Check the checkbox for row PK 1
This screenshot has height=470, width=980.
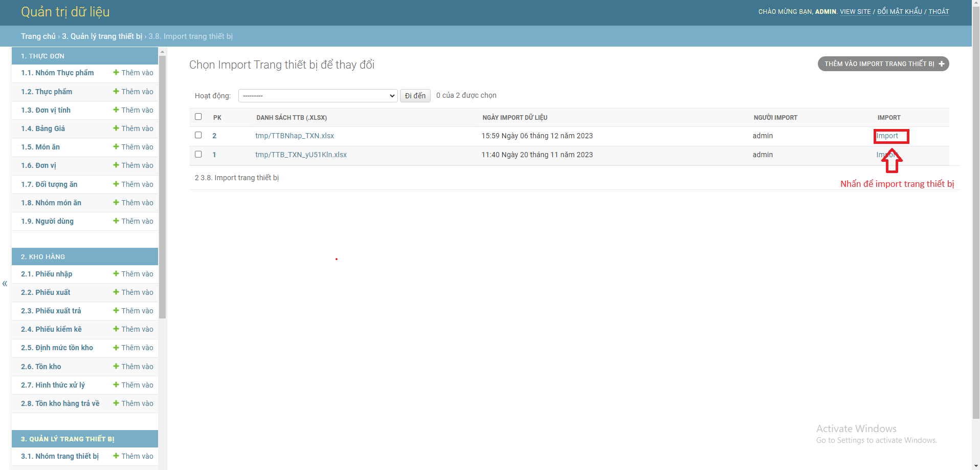pos(198,154)
